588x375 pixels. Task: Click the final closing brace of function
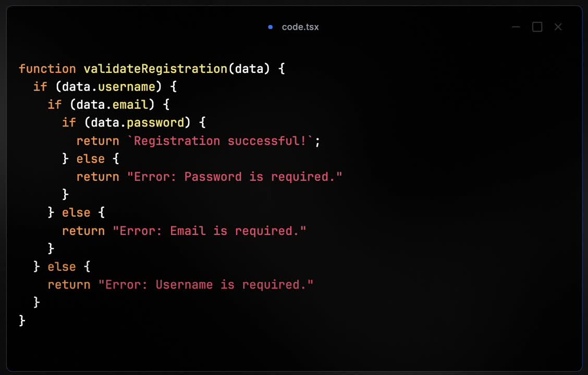pos(22,321)
